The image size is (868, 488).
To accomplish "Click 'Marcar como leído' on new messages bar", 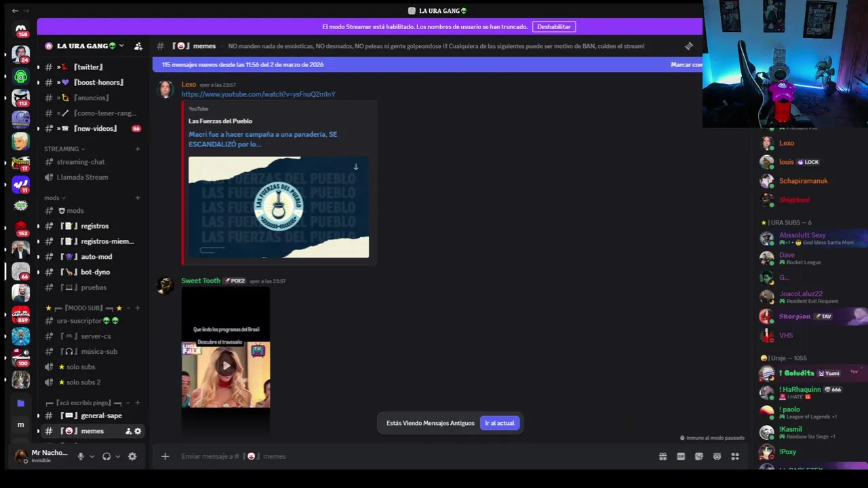I will [x=686, y=64].
